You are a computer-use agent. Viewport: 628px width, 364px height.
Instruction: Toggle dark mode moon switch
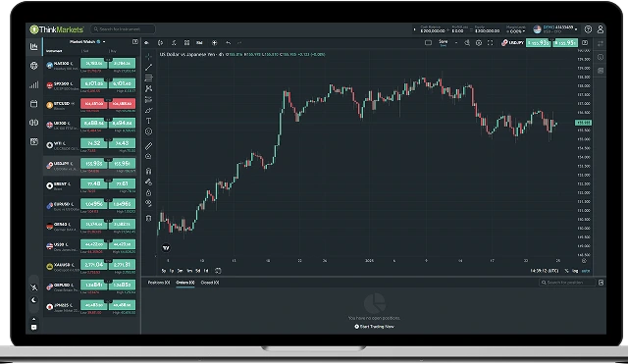click(34, 300)
